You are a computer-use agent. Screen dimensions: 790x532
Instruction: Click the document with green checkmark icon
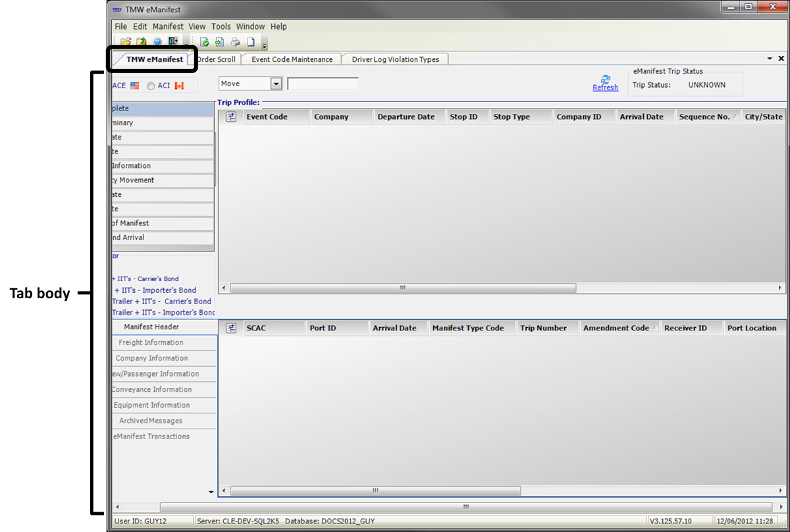[x=204, y=42]
